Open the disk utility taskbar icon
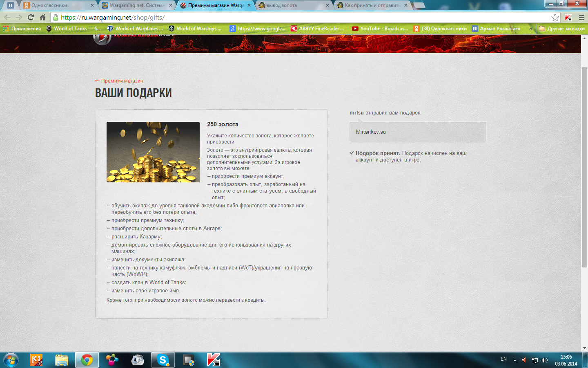Image resolution: width=588 pixels, height=368 pixels. 138,360
